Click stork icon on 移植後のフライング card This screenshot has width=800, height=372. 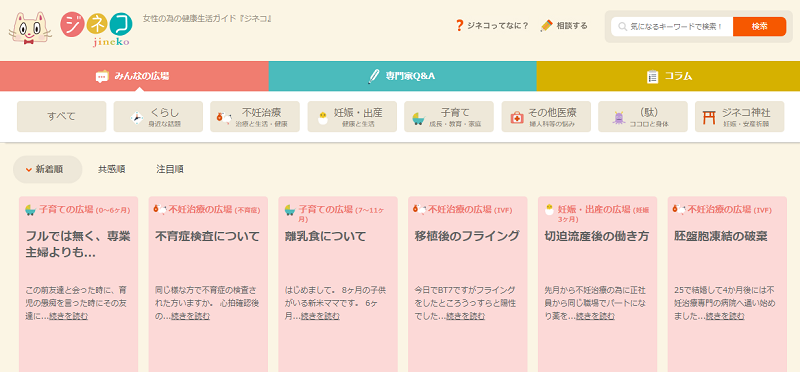(x=420, y=209)
